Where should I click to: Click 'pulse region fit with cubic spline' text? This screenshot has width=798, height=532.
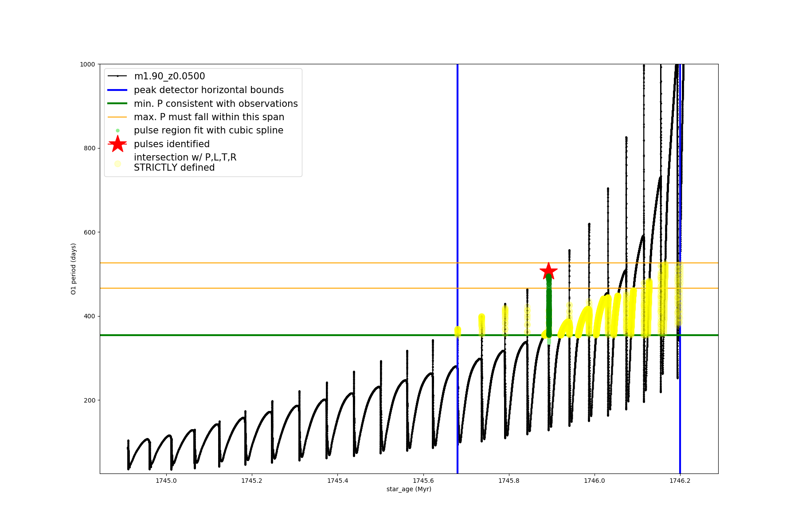point(208,130)
